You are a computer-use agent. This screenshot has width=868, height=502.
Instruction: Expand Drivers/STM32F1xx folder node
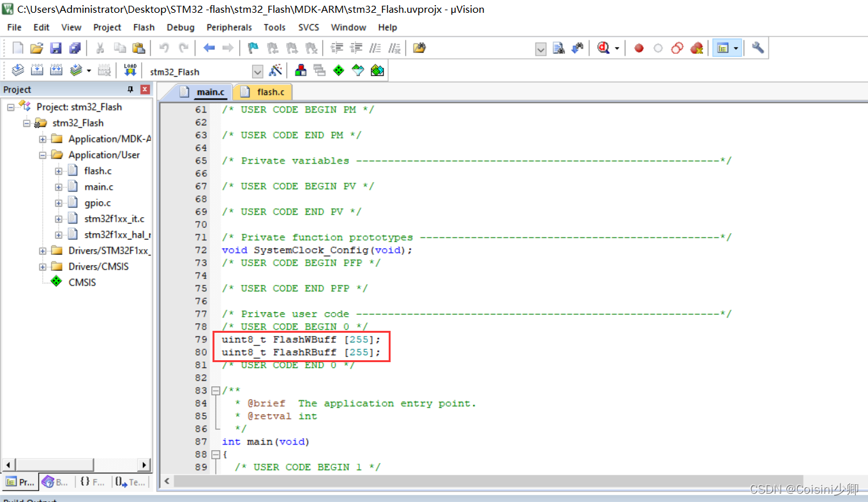click(x=43, y=251)
